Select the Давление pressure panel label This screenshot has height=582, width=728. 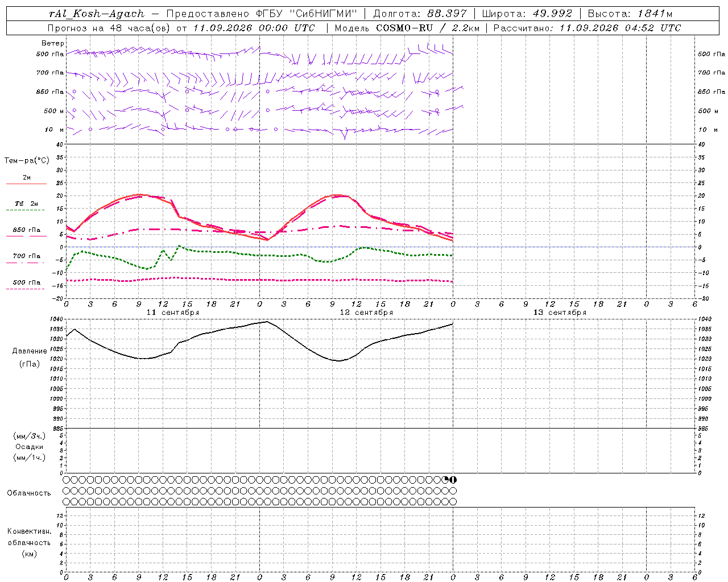tap(30, 351)
